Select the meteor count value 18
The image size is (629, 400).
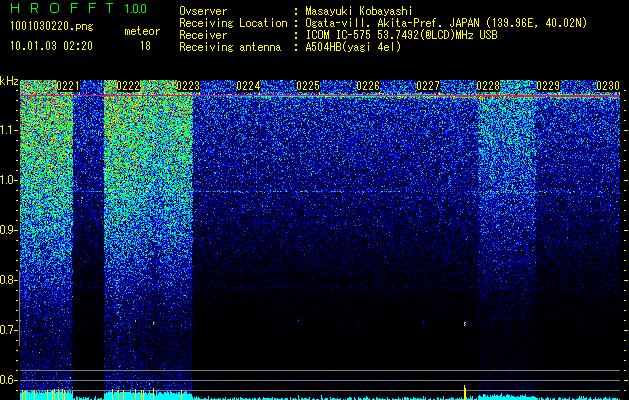pos(145,46)
